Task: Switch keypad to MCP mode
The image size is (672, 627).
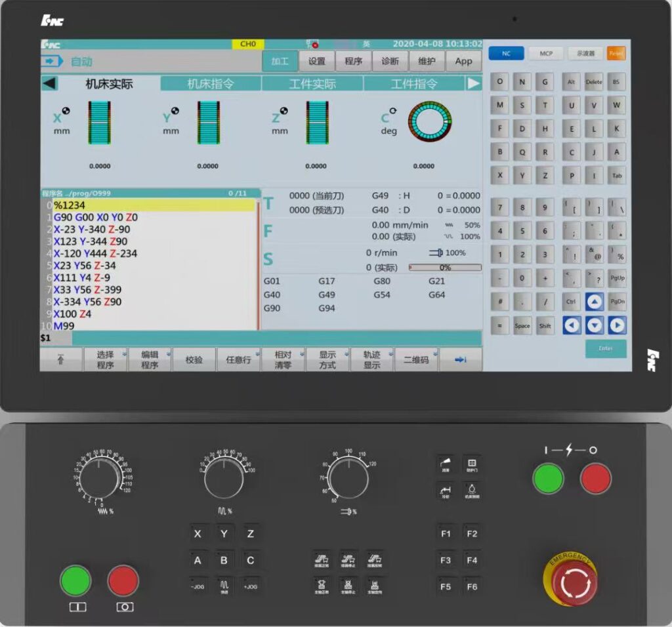Action: coord(546,54)
